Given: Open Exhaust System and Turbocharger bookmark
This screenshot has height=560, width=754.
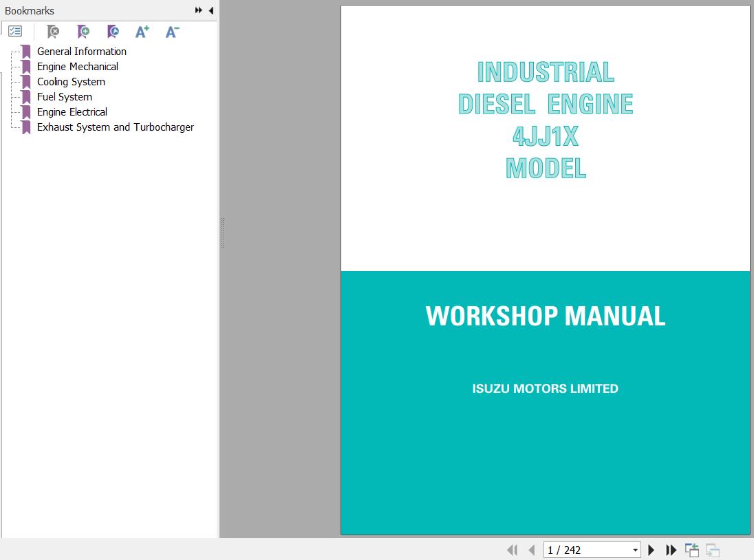Looking at the screenshot, I should (115, 127).
